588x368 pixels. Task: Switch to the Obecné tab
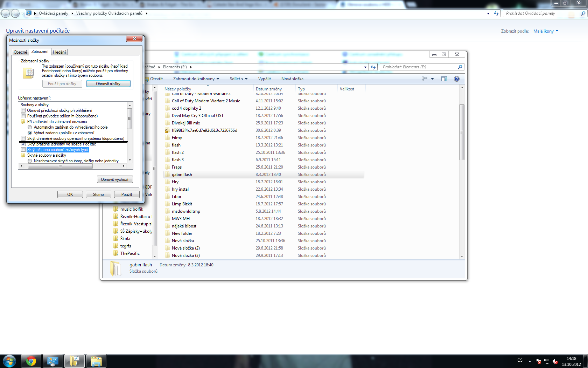pyautogui.click(x=20, y=52)
